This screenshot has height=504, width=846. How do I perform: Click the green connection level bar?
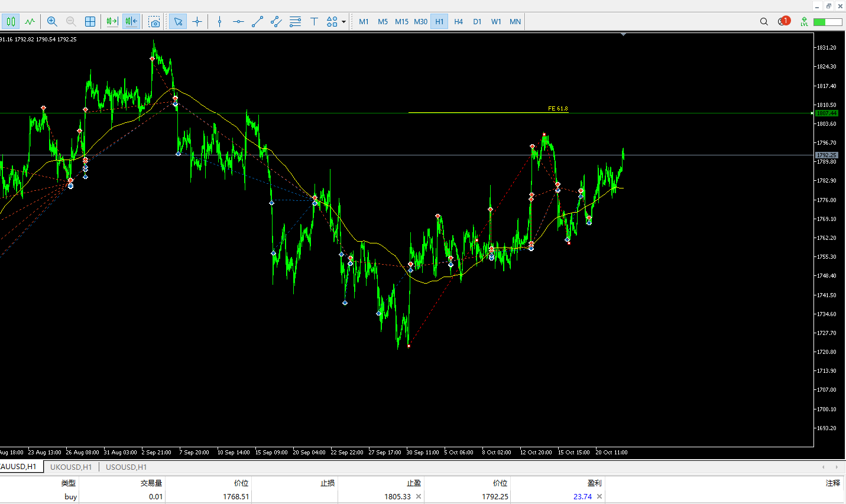click(x=828, y=22)
